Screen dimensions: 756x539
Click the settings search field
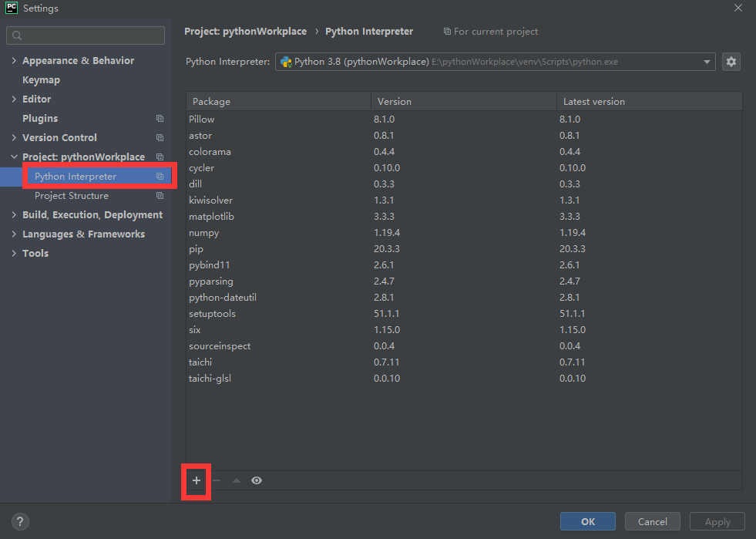[x=85, y=35]
